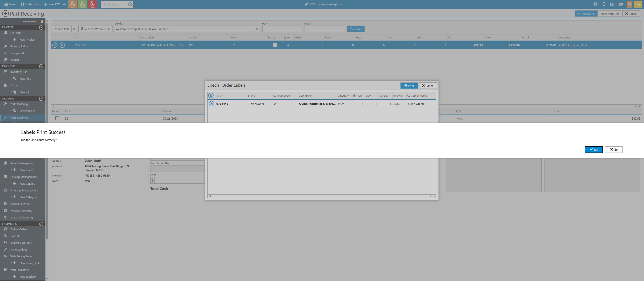644x281 pixels.
Task: Click Receive Without PO button
Action: (96, 29)
